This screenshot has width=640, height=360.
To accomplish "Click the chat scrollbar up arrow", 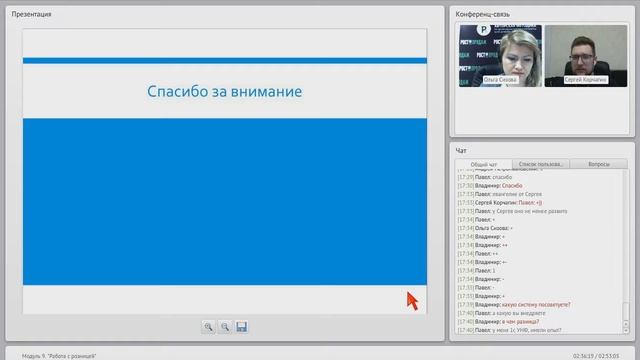I will click(626, 324).
